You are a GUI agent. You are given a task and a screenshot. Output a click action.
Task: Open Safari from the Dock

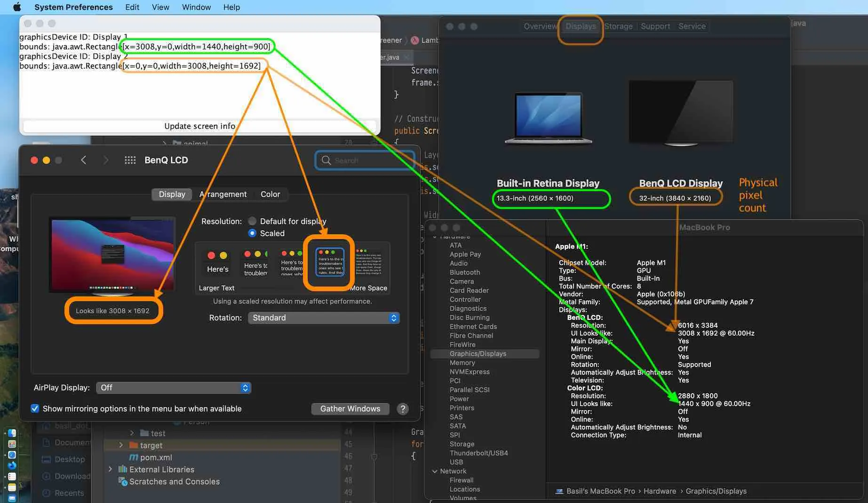point(12,455)
